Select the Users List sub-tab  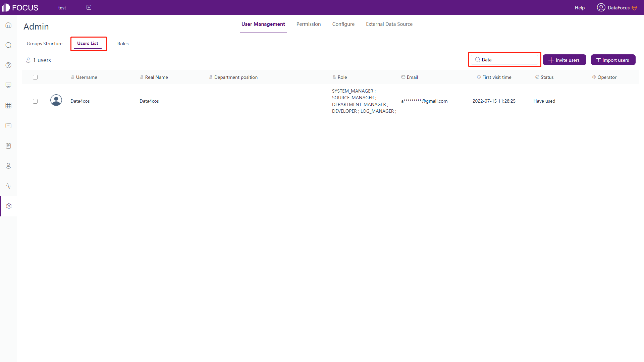(x=88, y=44)
